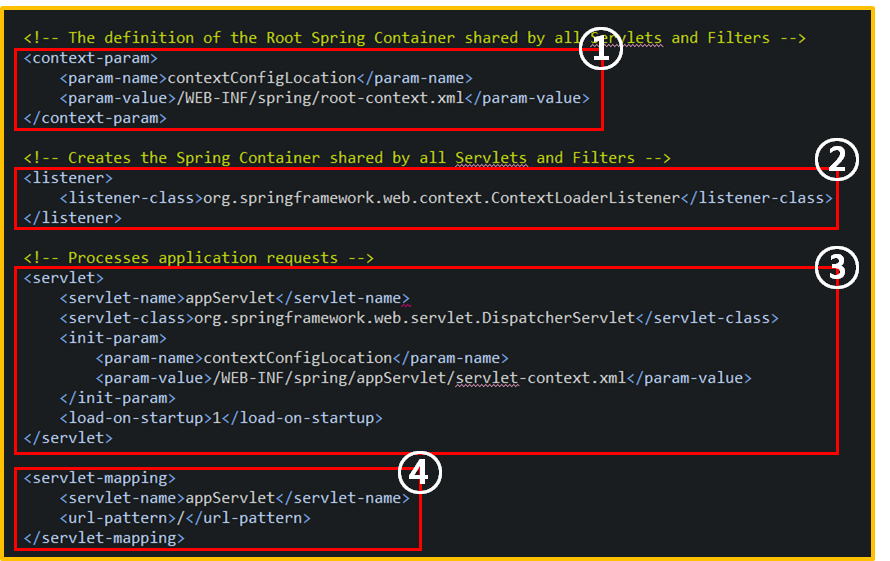Click the opening <listener> tag
This screenshot has width=890, height=561.
68,178
